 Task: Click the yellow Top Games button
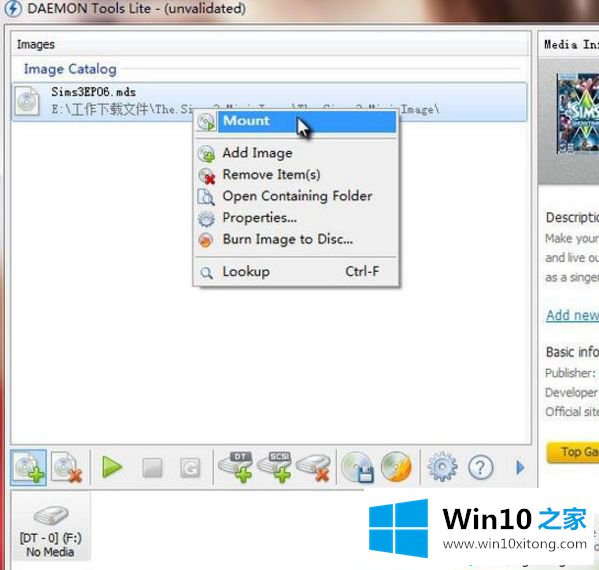pos(573,452)
